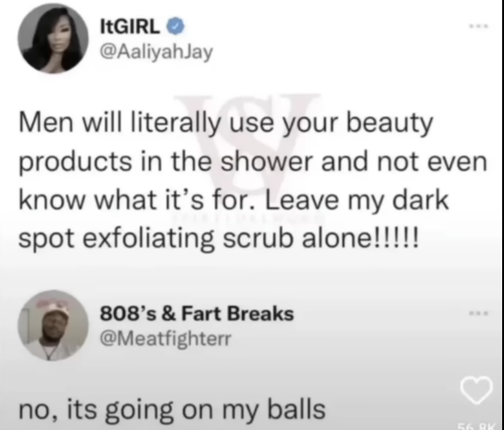Screen dimensions: 504x430
Task: Click the faint watermark text below the VS logo
Action: coord(248,219)
